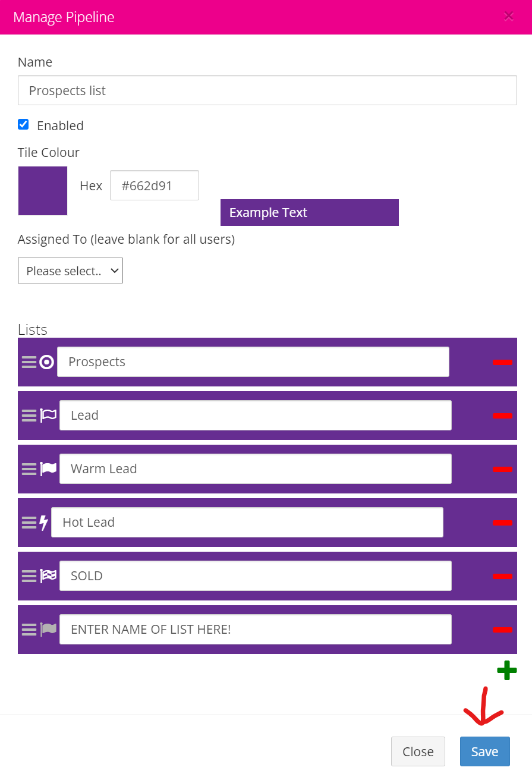Viewport: 532px width, 780px height.
Task: Click the target icon beside Prospects list
Action: point(47,362)
